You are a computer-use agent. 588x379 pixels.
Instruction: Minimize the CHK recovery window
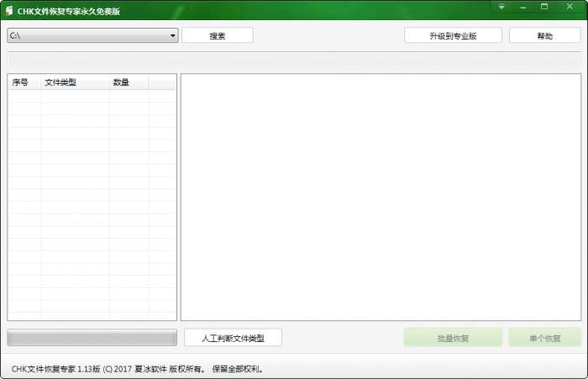coord(523,7)
